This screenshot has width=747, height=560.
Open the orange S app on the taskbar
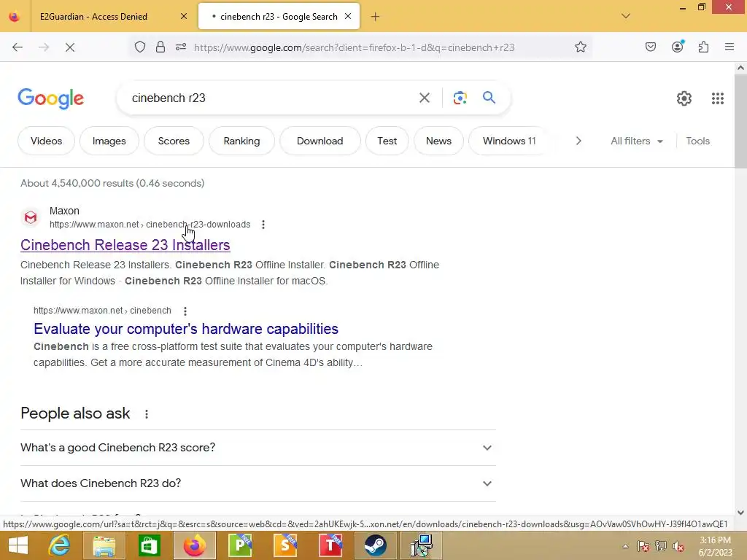coord(285,545)
